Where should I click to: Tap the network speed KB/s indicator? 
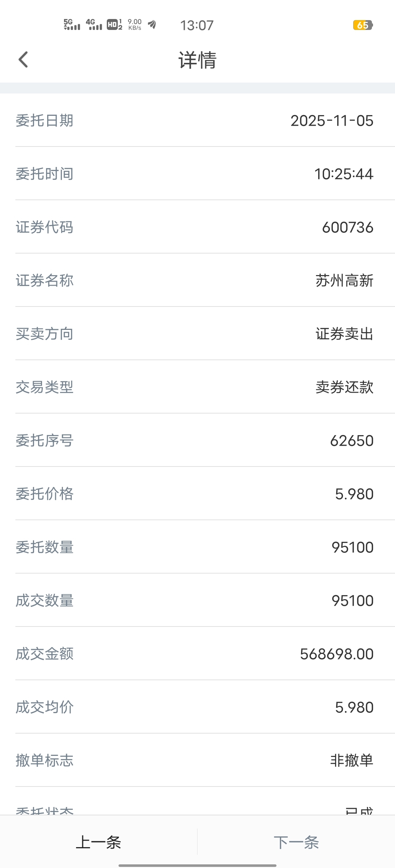click(x=135, y=24)
